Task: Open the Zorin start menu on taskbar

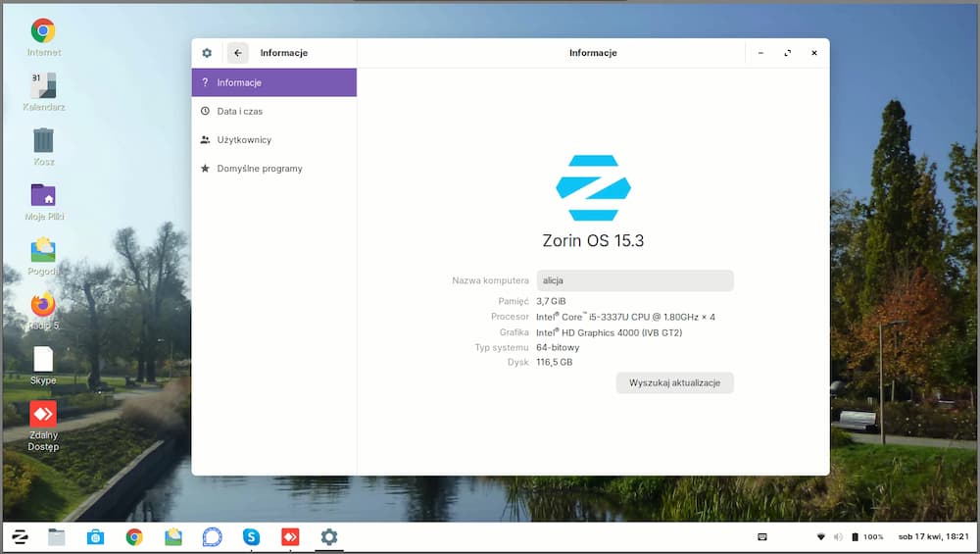Action: coord(20,536)
